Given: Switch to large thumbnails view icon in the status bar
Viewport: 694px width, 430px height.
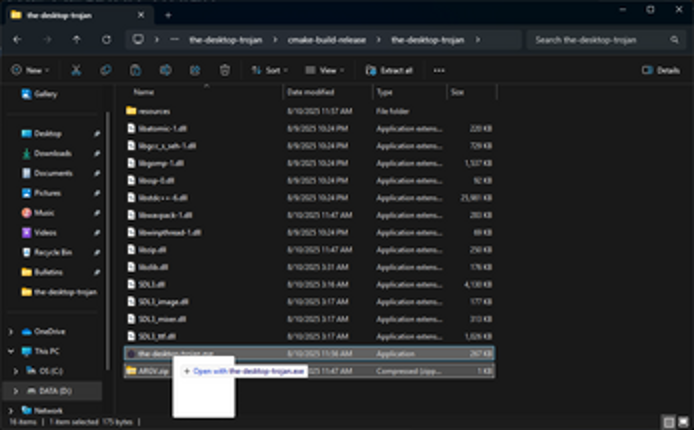Looking at the screenshot, I should pyautogui.click(x=683, y=422).
